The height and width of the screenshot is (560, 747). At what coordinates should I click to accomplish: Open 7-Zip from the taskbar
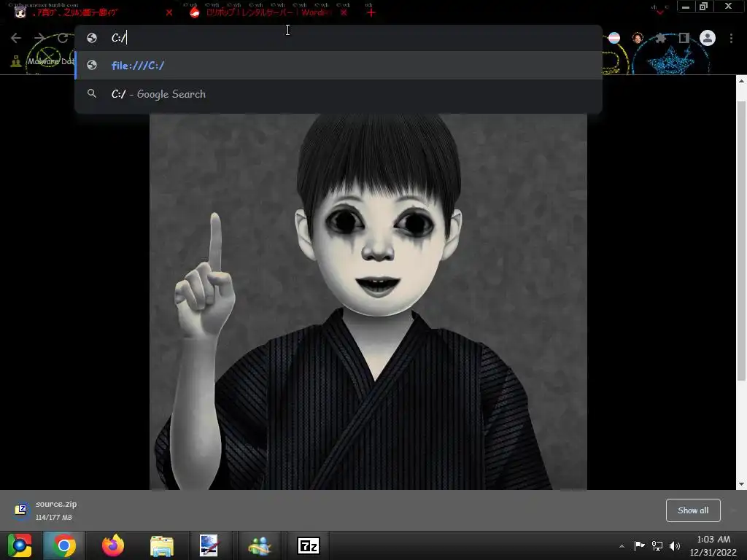click(x=309, y=545)
